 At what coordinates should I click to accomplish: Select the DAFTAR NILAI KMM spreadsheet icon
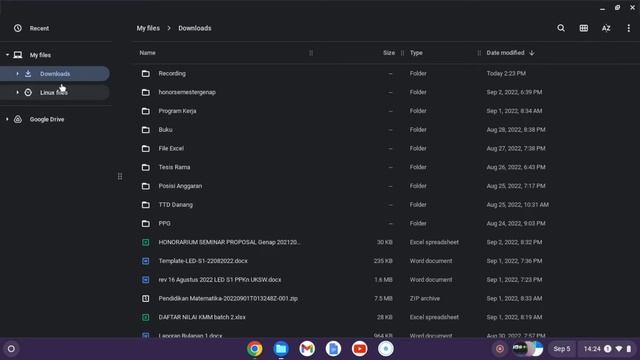click(146, 318)
